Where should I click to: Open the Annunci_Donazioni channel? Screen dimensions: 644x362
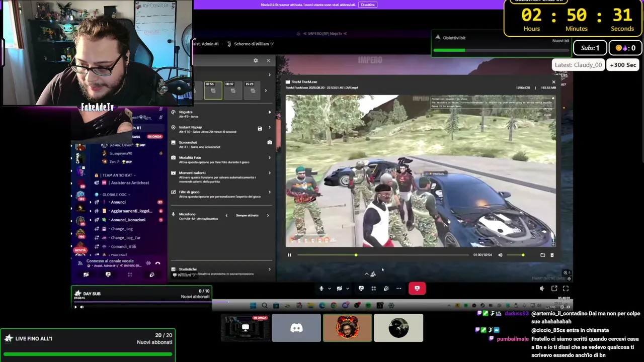pyautogui.click(x=129, y=220)
